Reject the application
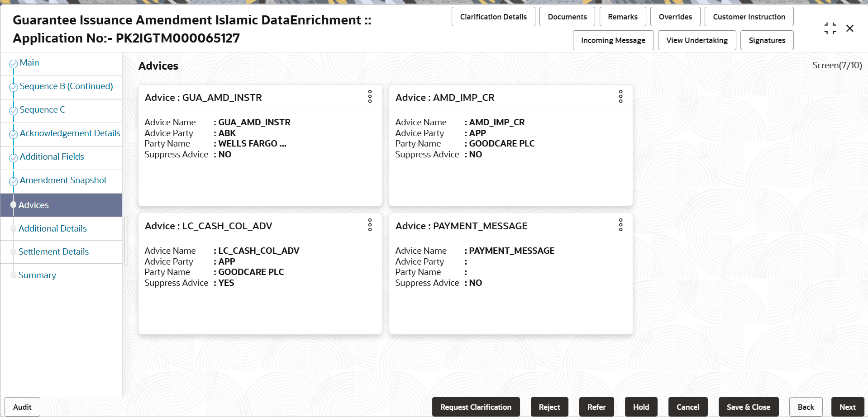Viewport: 868px width, 417px height. coord(549,407)
